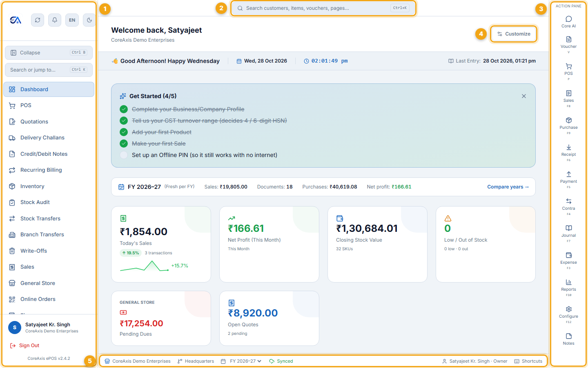Open Online Orders in sidebar
Screen dimensions: 588x368
click(49, 299)
